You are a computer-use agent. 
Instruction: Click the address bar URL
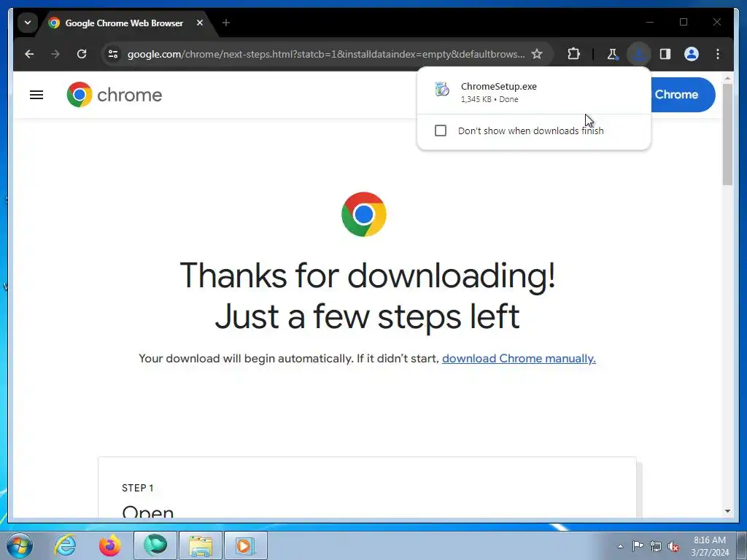326,54
